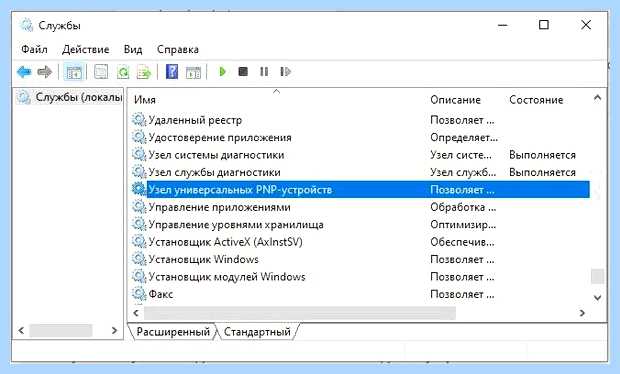Click gear icon of Установщик Windows

[x=139, y=259]
